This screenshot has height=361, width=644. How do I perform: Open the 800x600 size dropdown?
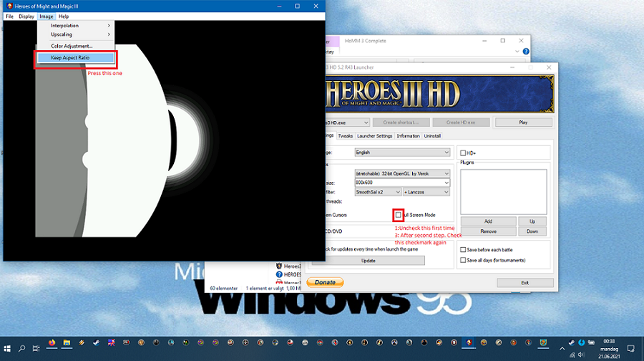point(402,183)
